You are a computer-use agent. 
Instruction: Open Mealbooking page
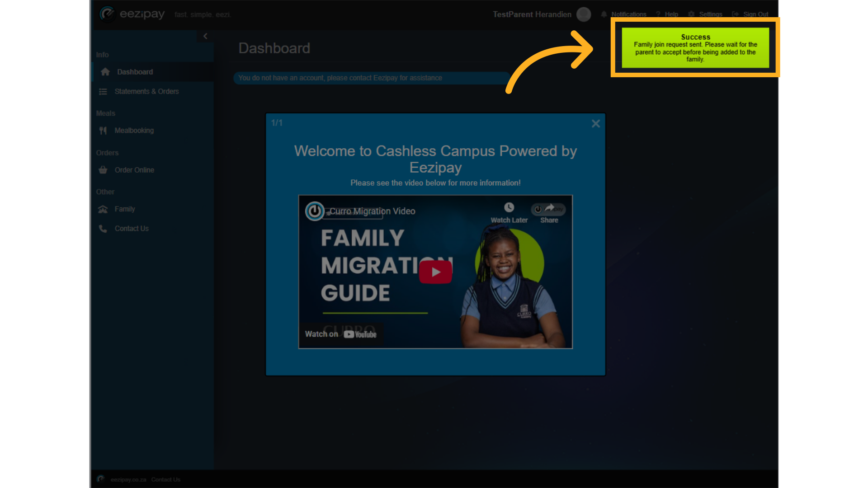coord(134,131)
